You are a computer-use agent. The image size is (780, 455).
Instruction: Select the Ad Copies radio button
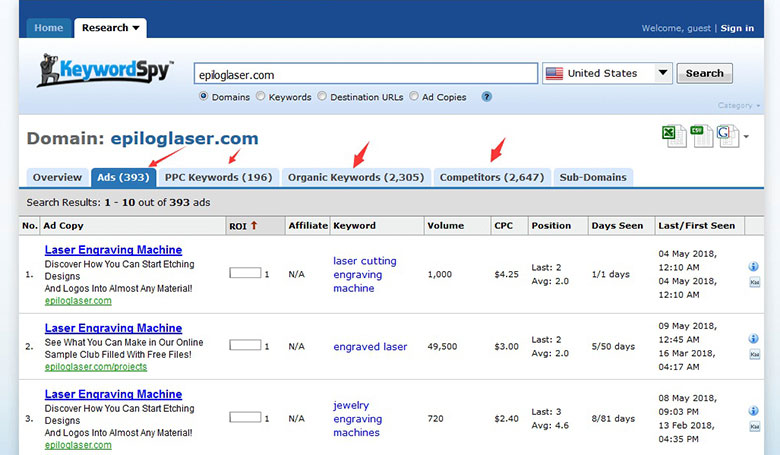[x=414, y=97]
